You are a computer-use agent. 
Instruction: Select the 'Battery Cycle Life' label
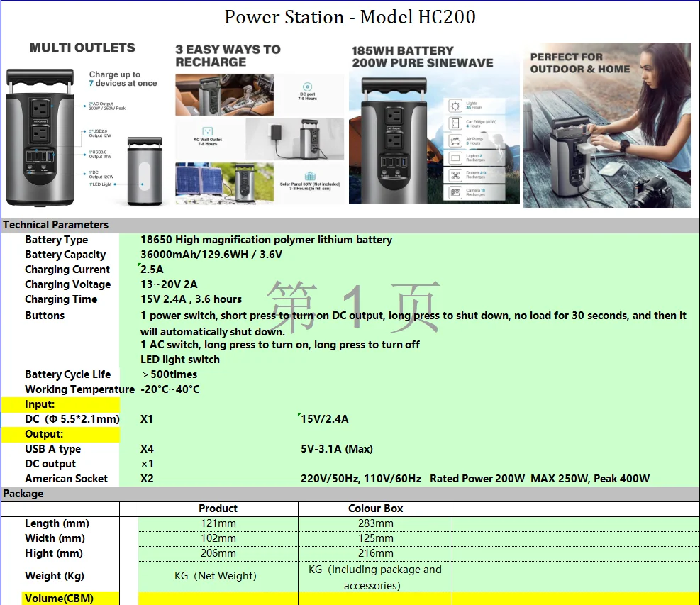68,374
